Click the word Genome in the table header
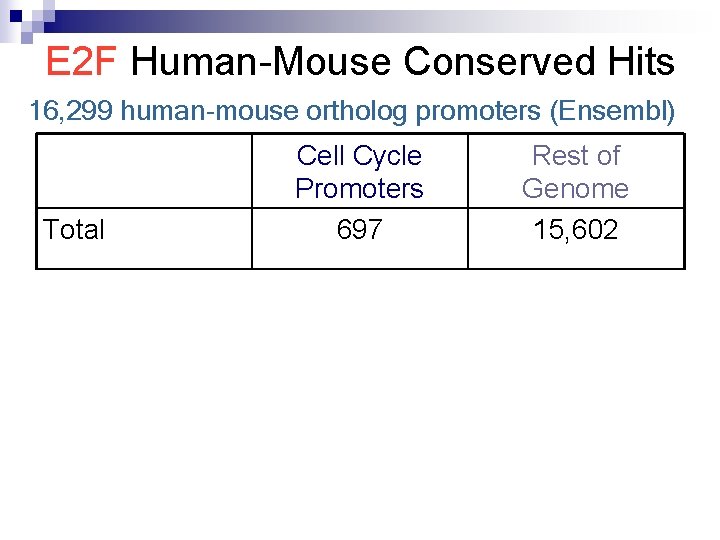The width and height of the screenshot is (720, 540). tap(575, 188)
